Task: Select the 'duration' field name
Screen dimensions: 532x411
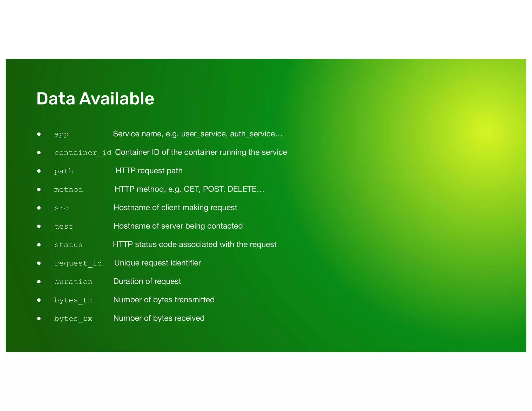Action: tap(73, 282)
